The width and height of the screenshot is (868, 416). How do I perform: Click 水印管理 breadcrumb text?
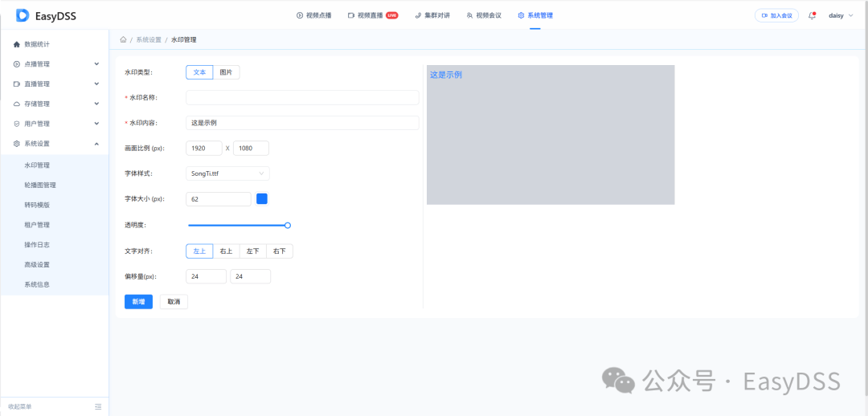tap(184, 40)
